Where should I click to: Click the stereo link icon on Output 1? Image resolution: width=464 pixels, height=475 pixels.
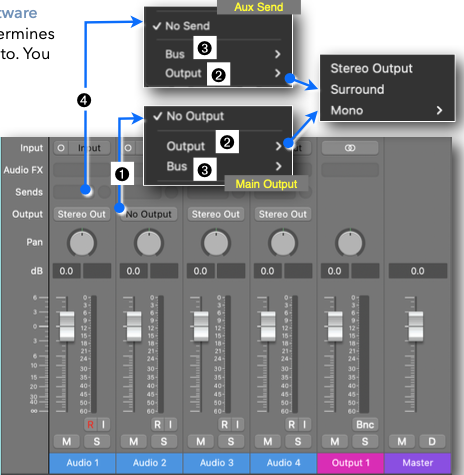coord(350,148)
